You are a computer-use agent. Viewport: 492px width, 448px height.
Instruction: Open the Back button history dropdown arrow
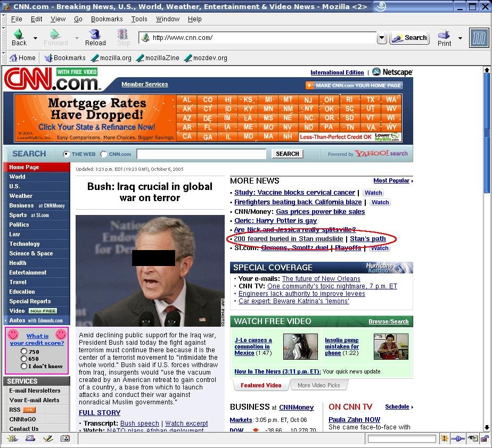click(36, 38)
